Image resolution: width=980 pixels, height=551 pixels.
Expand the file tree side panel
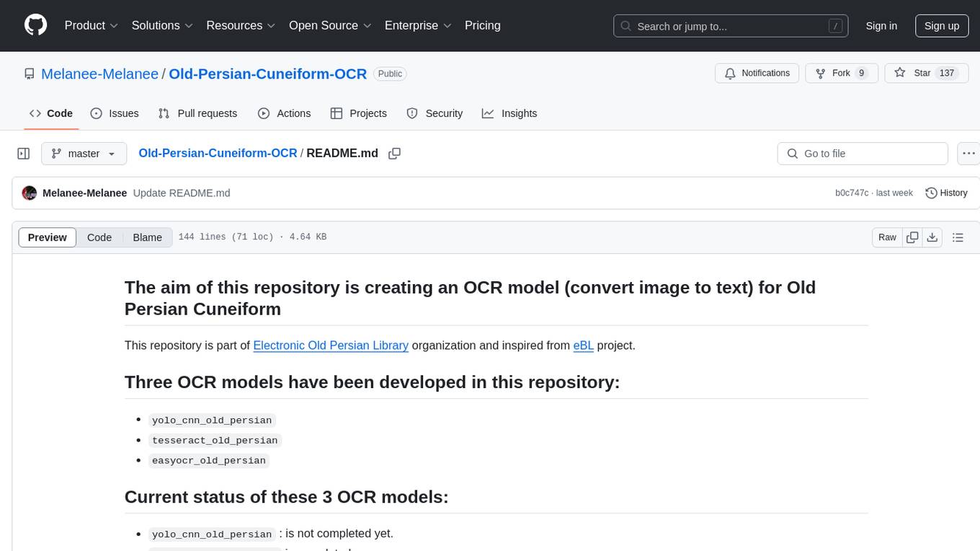point(24,154)
